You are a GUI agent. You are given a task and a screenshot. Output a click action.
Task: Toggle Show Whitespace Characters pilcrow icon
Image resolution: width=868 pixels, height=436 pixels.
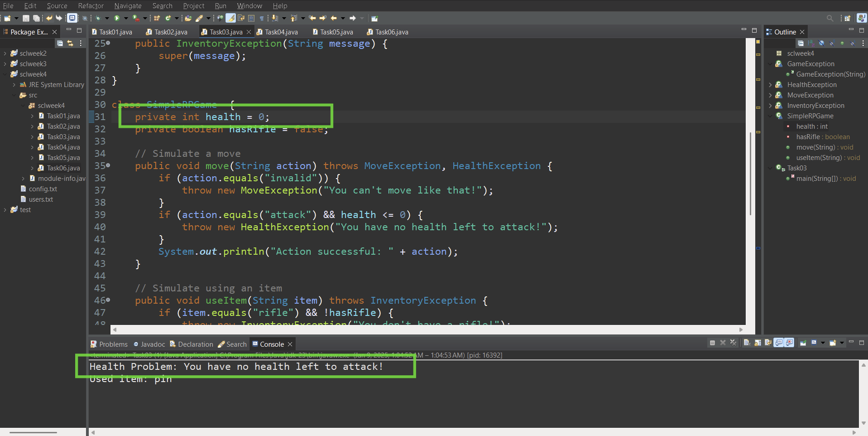click(262, 18)
